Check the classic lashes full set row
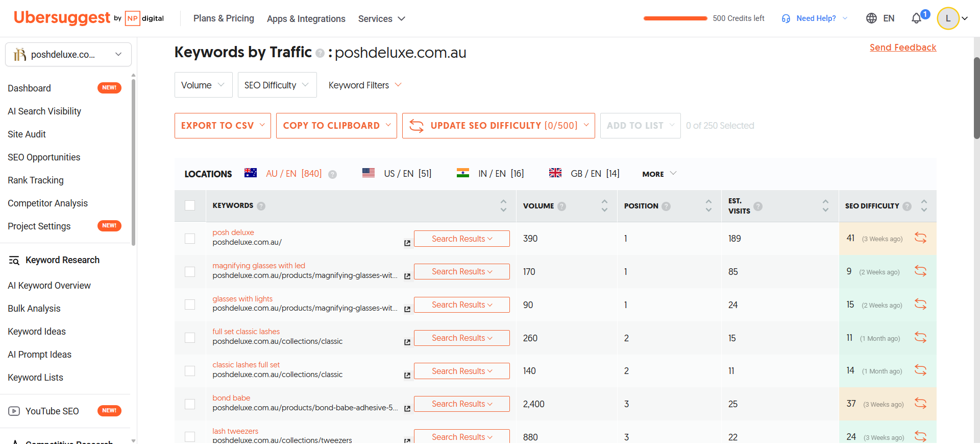Image resolution: width=980 pixels, height=444 pixels. tap(190, 371)
